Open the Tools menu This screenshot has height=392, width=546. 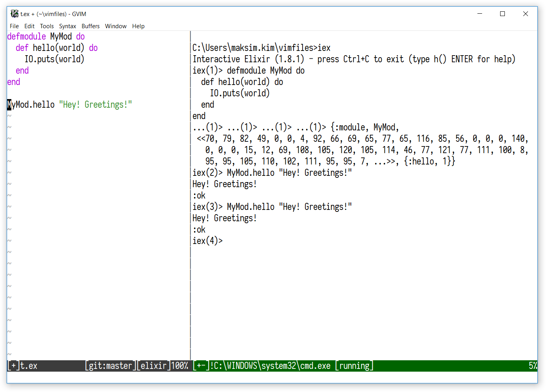pyautogui.click(x=47, y=26)
